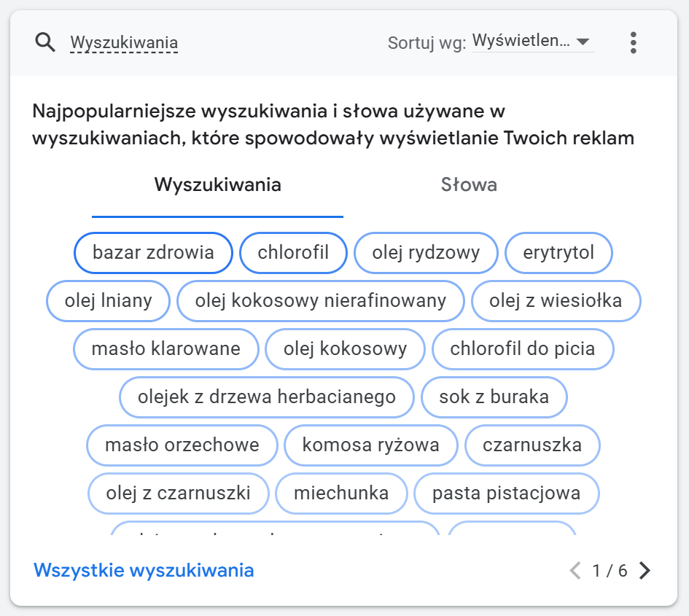Image resolution: width=689 pixels, height=616 pixels.
Task: Open the Wszystkie wyszukiwania link
Action: pyautogui.click(x=144, y=570)
